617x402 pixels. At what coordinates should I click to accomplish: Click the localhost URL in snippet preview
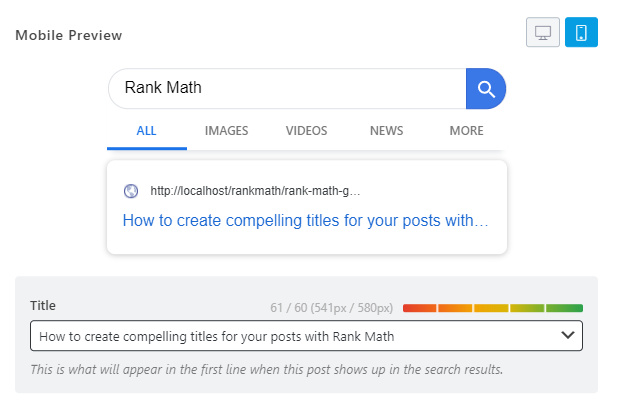(255, 191)
